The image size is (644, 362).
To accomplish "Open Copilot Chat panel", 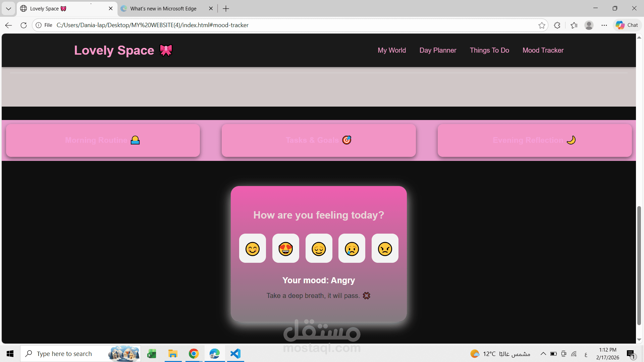I will [x=627, y=25].
